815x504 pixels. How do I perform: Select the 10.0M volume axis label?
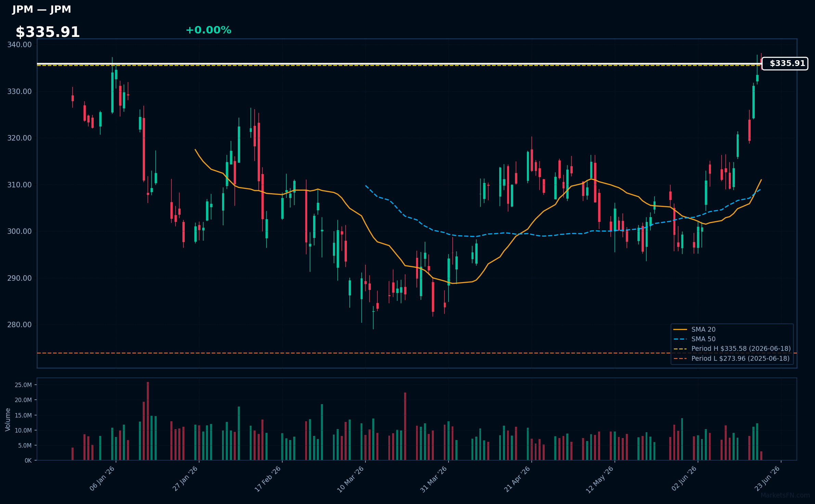click(23, 430)
